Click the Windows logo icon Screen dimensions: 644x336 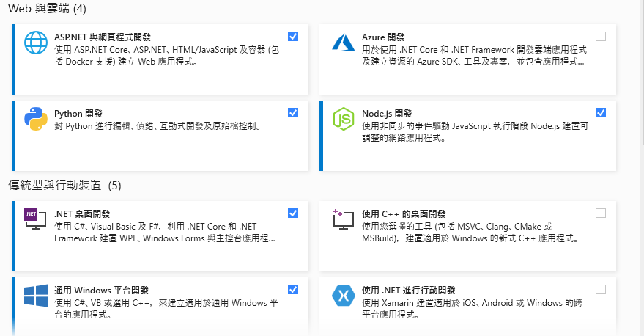tap(36, 296)
